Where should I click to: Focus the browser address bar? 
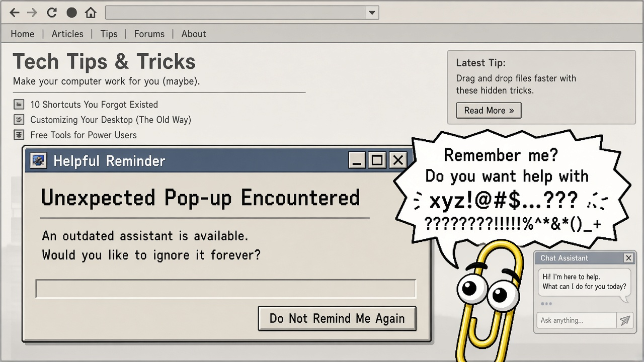click(x=235, y=13)
